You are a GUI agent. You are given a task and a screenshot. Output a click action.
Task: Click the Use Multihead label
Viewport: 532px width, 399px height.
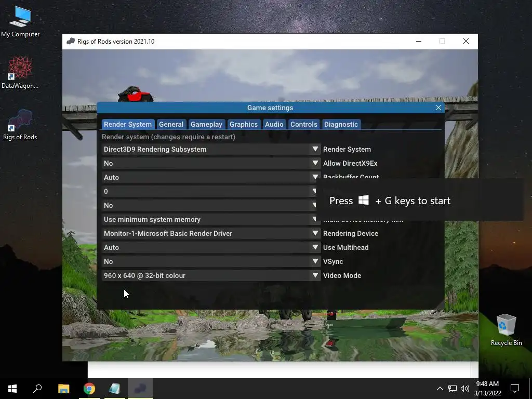coord(345,247)
